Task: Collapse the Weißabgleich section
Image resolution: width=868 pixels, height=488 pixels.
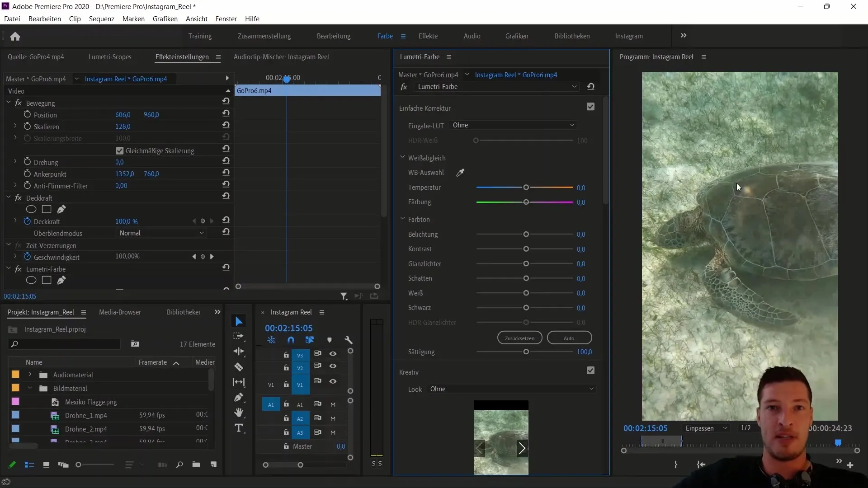Action: (x=402, y=158)
